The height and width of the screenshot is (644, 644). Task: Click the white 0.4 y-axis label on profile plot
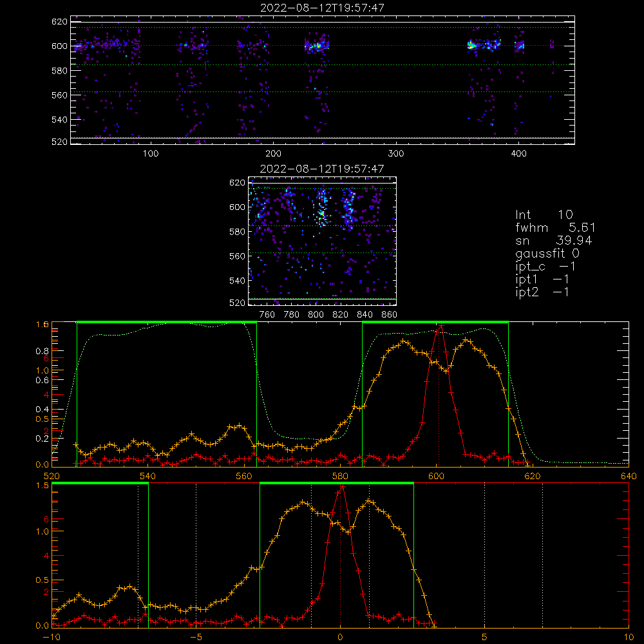[x=43, y=410]
